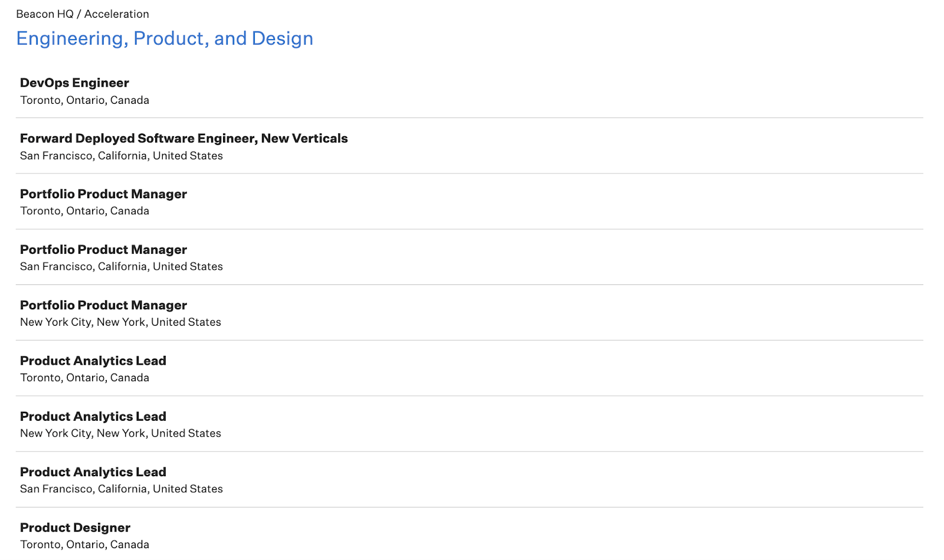The height and width of the screenshot is (560, 944).
Task: Click the Beacon HQ / Acceleration breadcrumb text
Action: [x=83, y=14]
